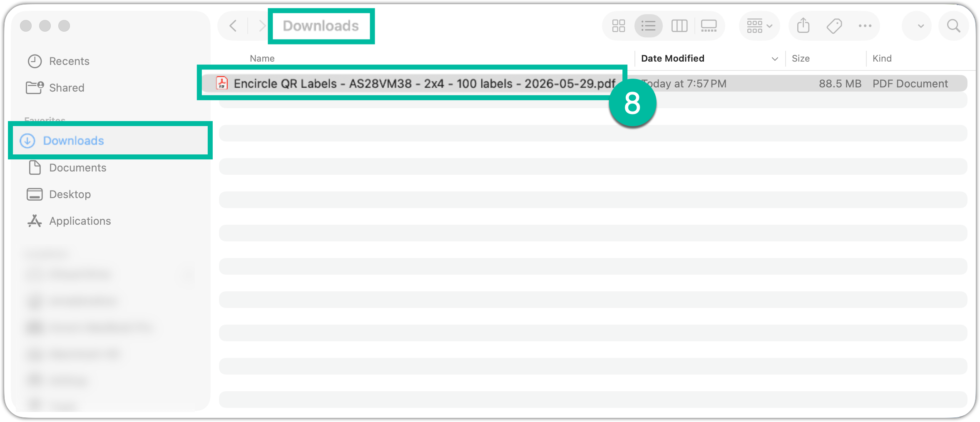Open Documents in the sidebar
This screenshot has width=980, height=422.
pyautogui.click(x=78, y=168)
